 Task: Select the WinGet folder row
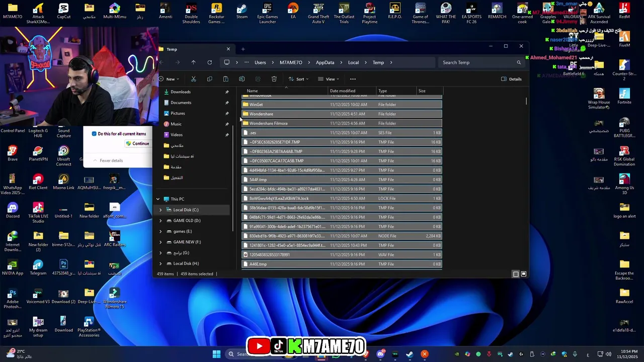[x=342, y=105]
